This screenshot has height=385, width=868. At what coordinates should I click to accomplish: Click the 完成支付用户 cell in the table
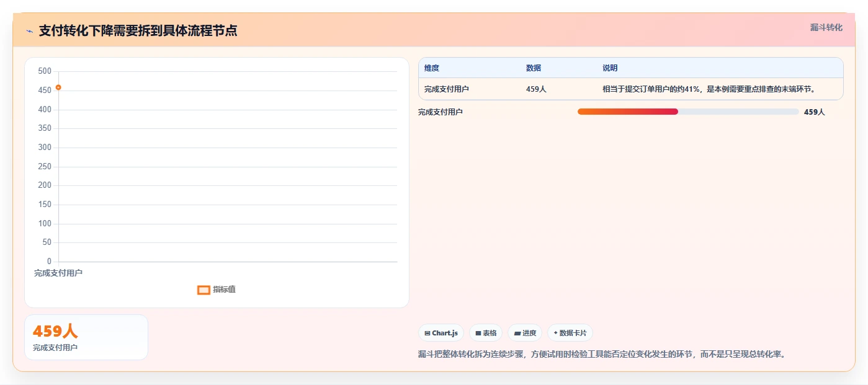click(x=447, y=89)
